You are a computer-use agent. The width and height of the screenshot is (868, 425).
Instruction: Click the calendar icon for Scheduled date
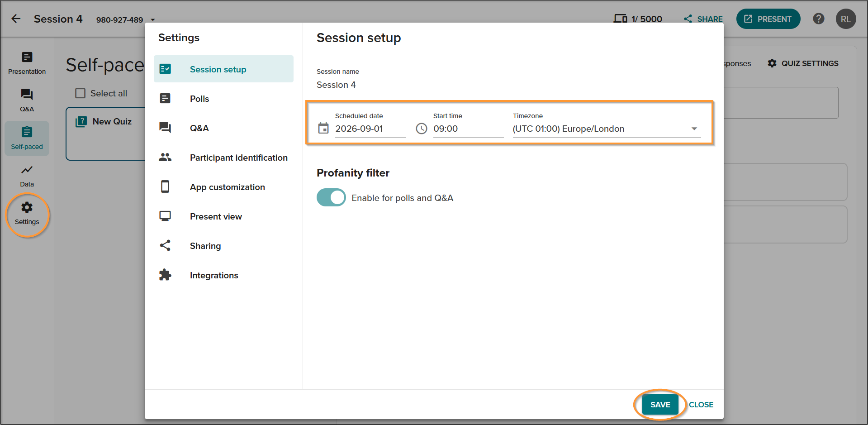tap(323, 129)
